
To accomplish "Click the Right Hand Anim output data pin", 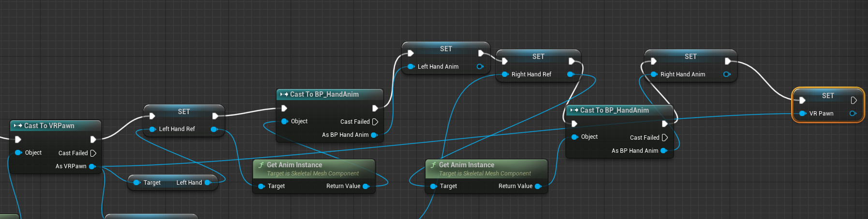I will [x=726, y=74].
